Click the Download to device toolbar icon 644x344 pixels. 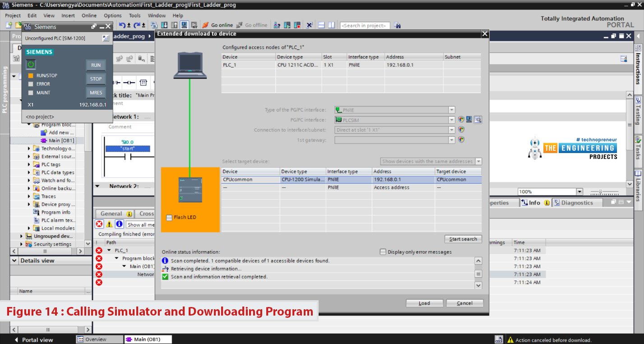pyautogui.click(x=164, y=25)
